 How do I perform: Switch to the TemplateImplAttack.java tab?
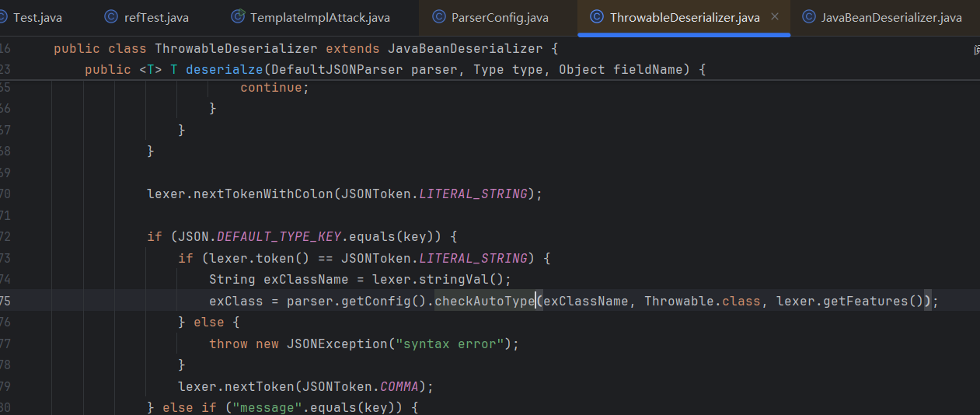pos(320,17)
